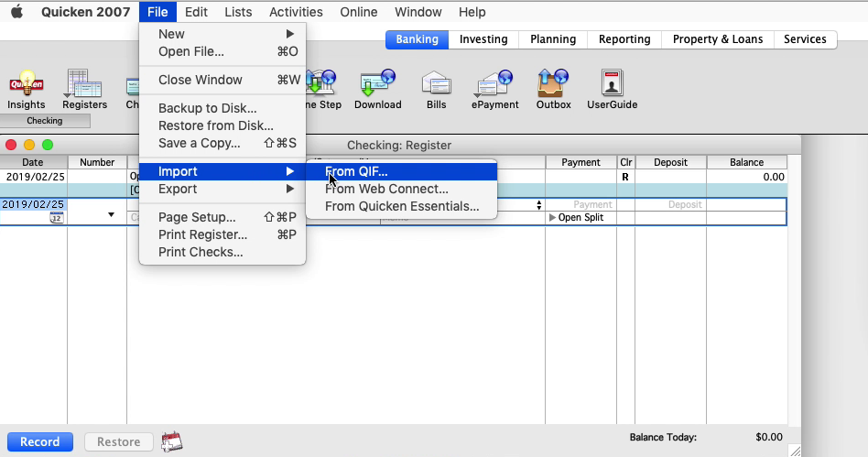The height and width of the screenshot is (457, 868).
Task: Click the One Step update icon
Action: point(323,89)
